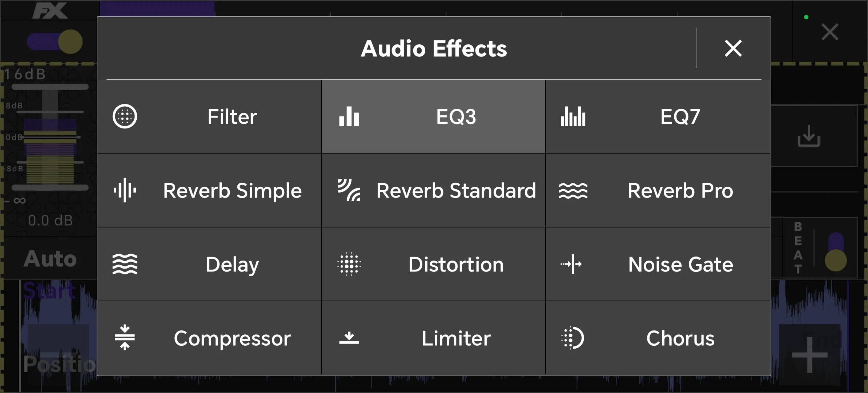Image resolution: width=868 pixels, height=393 pixels.
Task: Select the Reverb Simple waveform icon
Action: pos(125,190)
